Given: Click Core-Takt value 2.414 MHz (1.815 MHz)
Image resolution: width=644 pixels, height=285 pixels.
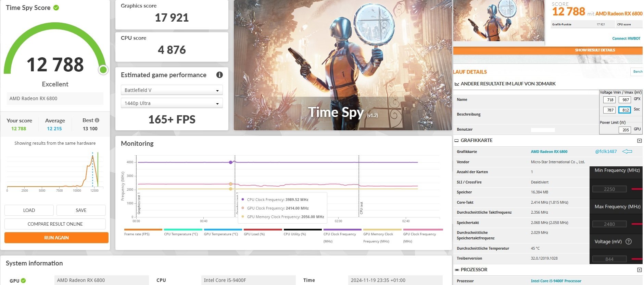Looking at the screenshot, I should tap(550, 202).
